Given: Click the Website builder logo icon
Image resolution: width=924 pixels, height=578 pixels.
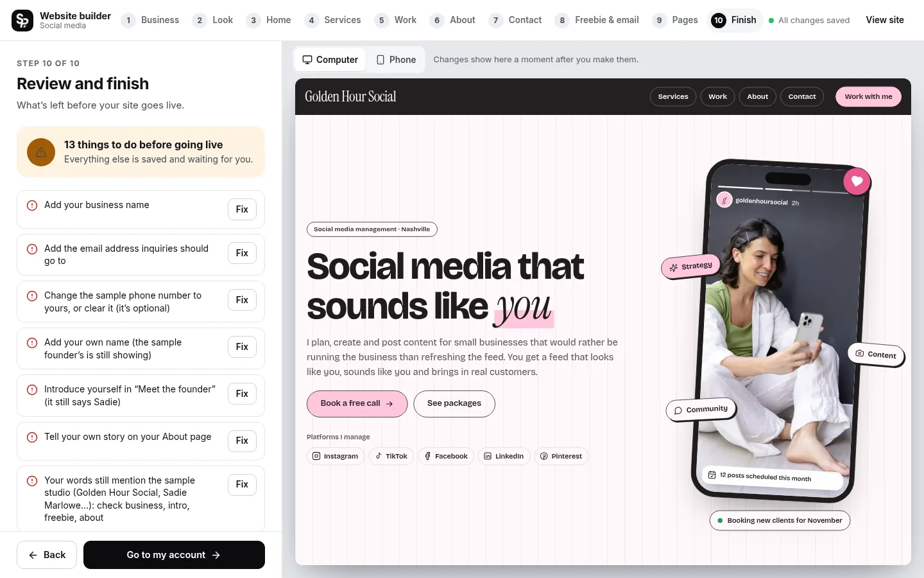Looking at the screenshot, I should (22, 21).
